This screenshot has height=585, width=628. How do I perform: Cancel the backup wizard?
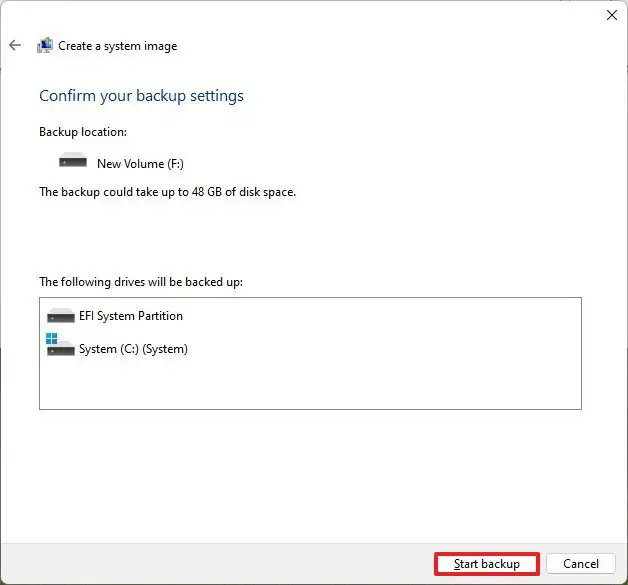click(x=581, y=564)
